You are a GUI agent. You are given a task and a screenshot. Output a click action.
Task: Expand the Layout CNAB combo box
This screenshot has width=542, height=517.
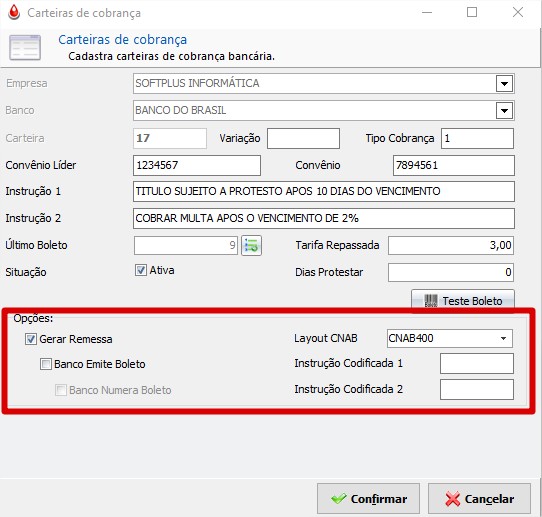point(503,338)
